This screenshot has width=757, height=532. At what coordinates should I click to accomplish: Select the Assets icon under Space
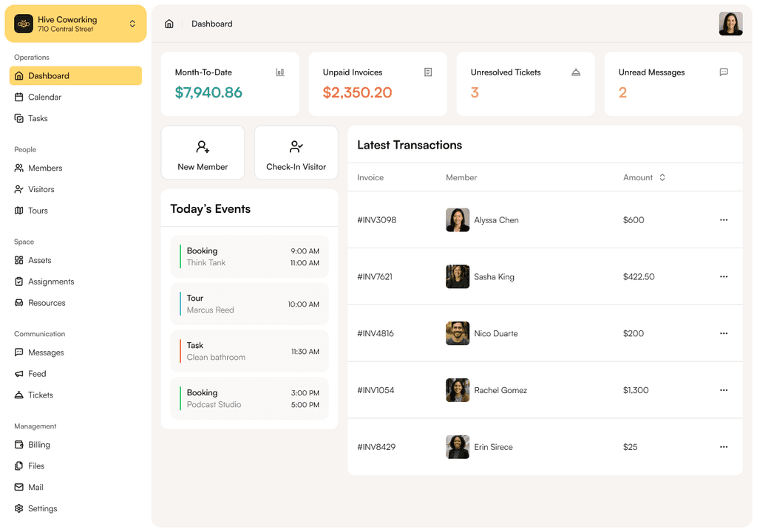pos(18,260)
